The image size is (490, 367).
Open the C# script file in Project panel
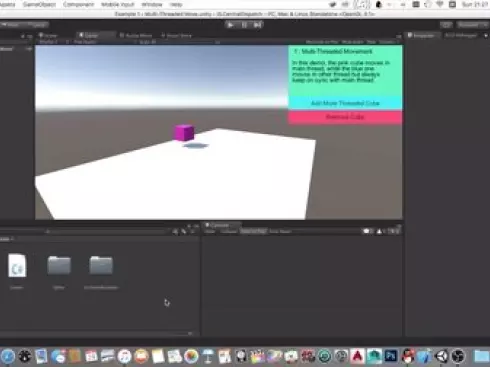coord(17,266)
